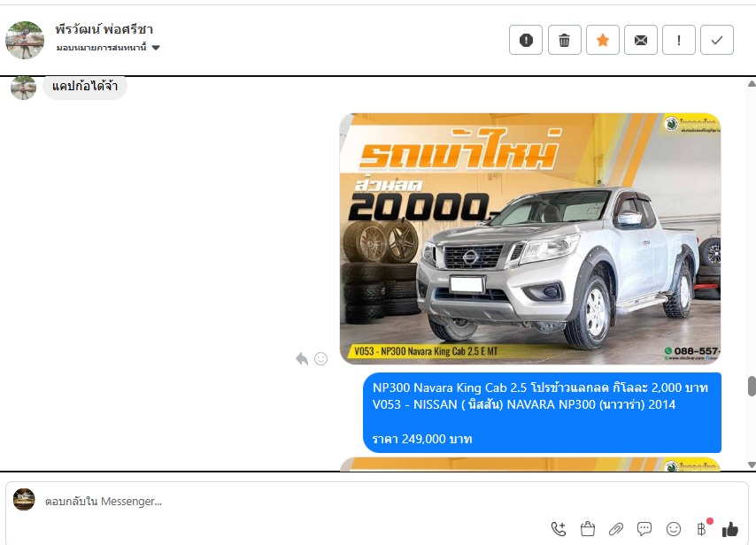This screenshot has height=545, width=756.
Task: Send a thumbs-up like
Action: coord(730,529)
